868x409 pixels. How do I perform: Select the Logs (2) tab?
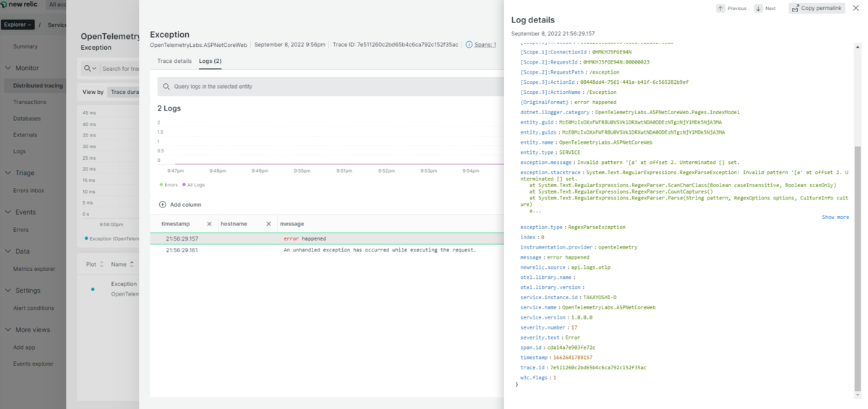pyautogui.click(x=210, y=61)
